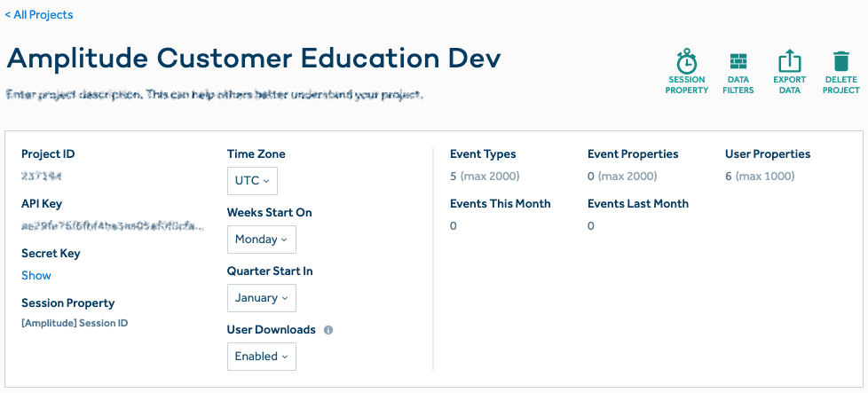Go back to All Projects
Viewport: 868px width, 393px height.
point(39,15)
